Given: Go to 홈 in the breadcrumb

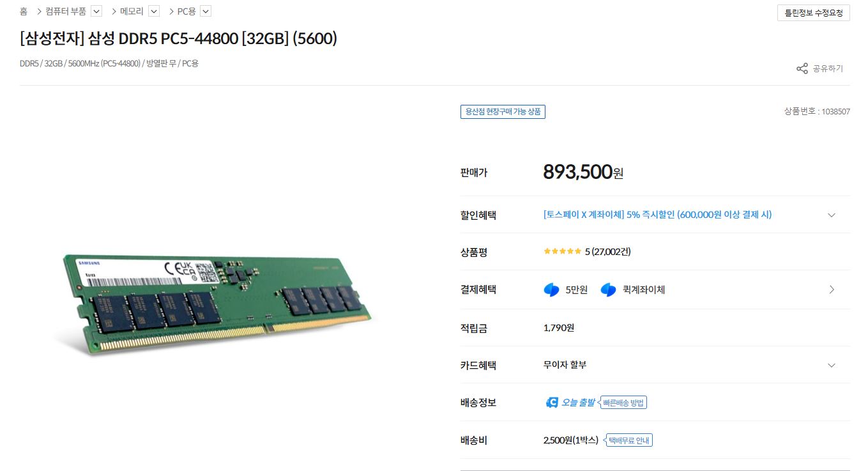Looking at the screenshot, I should pos(24,12).
